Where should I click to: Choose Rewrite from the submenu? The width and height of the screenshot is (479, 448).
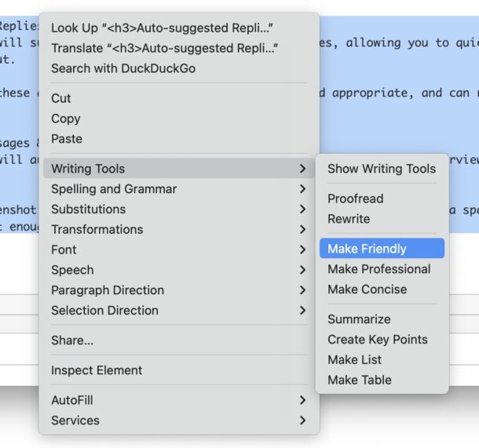pos(349,219)
